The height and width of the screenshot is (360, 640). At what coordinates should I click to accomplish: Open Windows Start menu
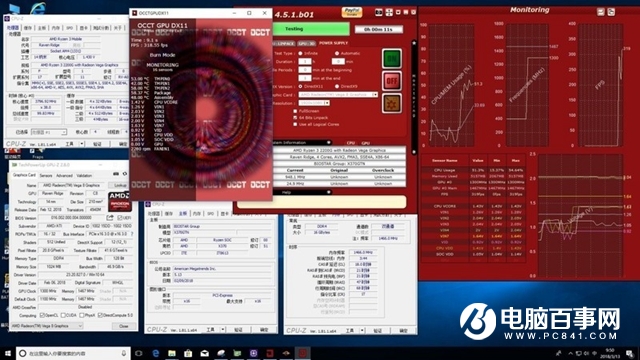click(x=8, y=353)
